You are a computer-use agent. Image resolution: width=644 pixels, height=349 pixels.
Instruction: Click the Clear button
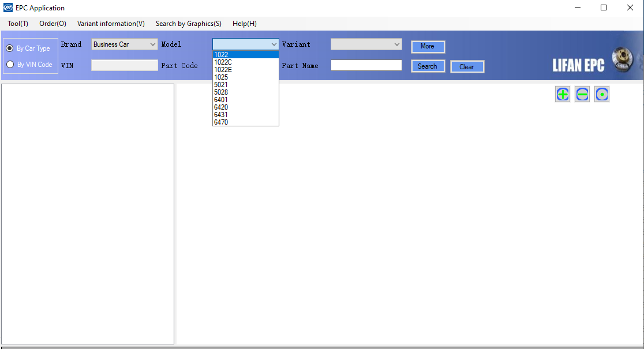coord(467,66)
